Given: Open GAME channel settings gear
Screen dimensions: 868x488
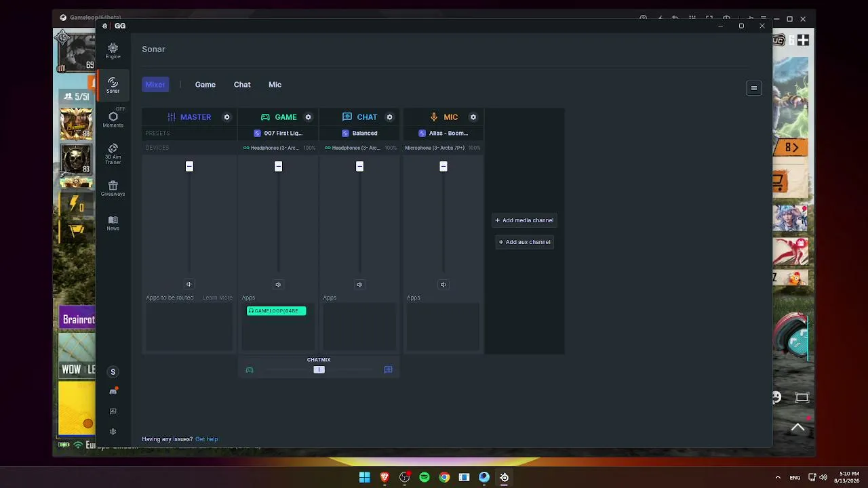Looking at the screenshot, I should point(308,117).
